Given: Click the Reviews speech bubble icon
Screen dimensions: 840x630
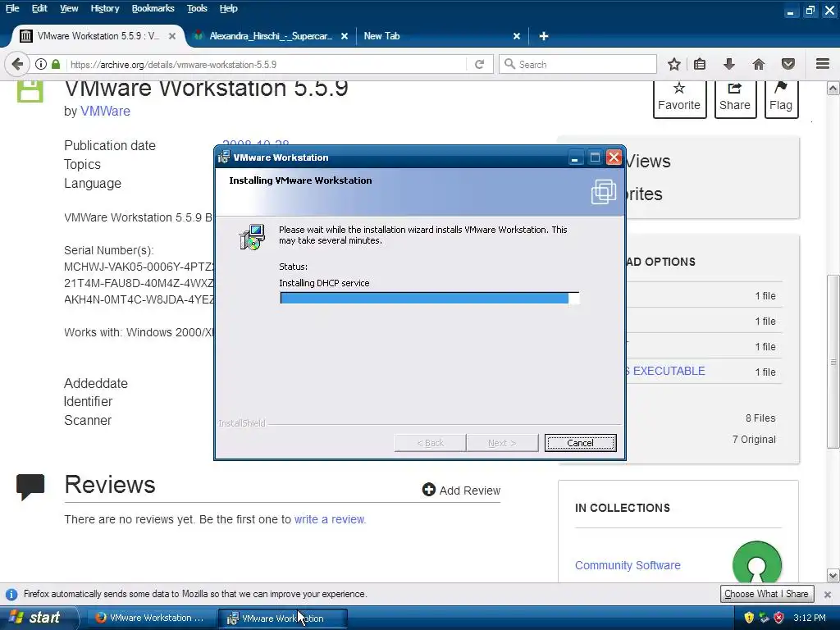Looking at the screenshot, I should point(30,486).
